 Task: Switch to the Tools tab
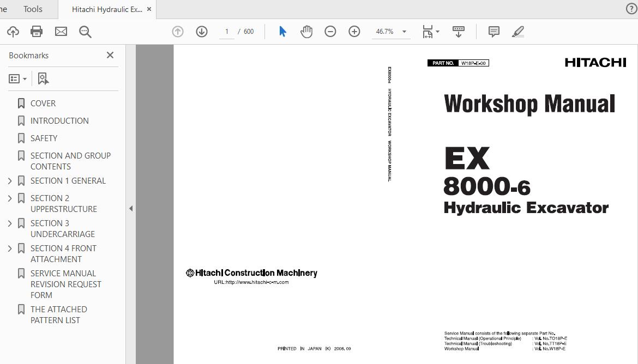coord(33,9)
